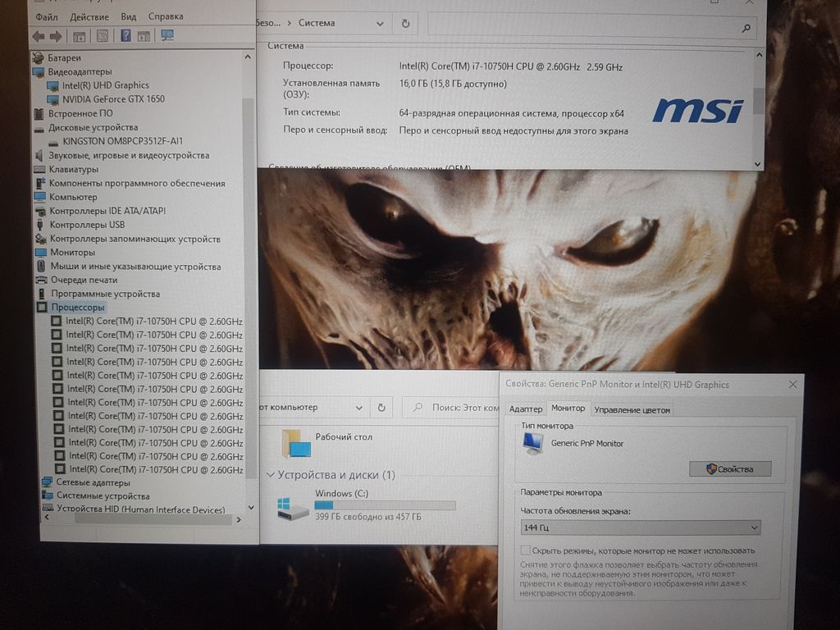Close the Generic PnP Monitor properties dialog
Viewport: 840px width, 630px height.
point(793,385)
